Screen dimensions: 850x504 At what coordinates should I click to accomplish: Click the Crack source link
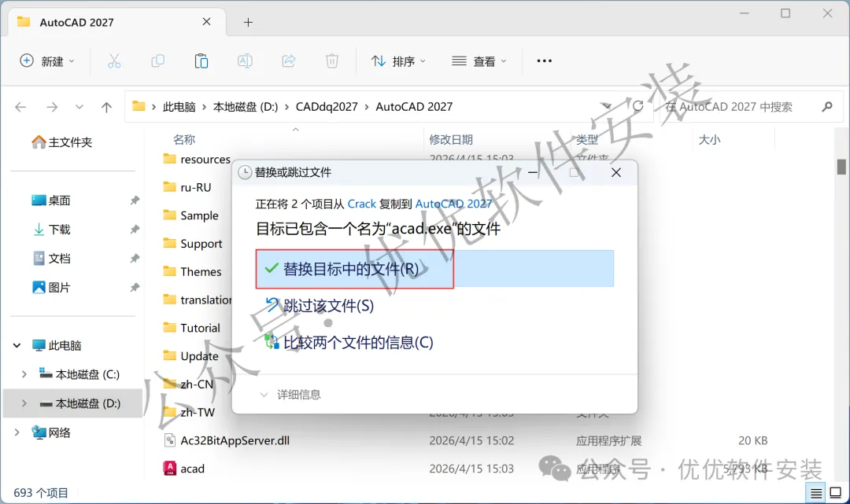click(x=361, y=204)
